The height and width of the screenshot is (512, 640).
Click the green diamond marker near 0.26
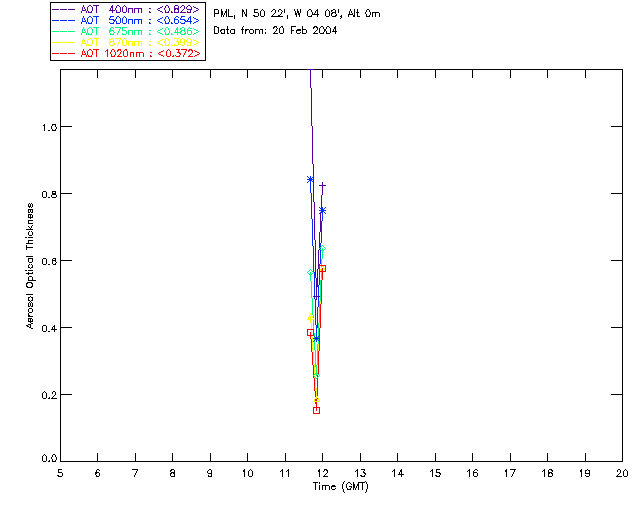pos(316,375)
